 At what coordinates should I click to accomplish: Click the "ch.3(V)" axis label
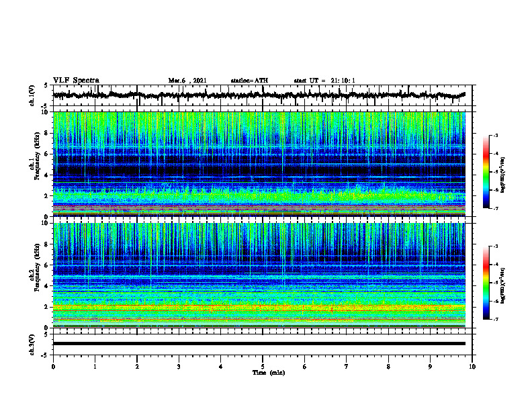[x=32, y=345]
